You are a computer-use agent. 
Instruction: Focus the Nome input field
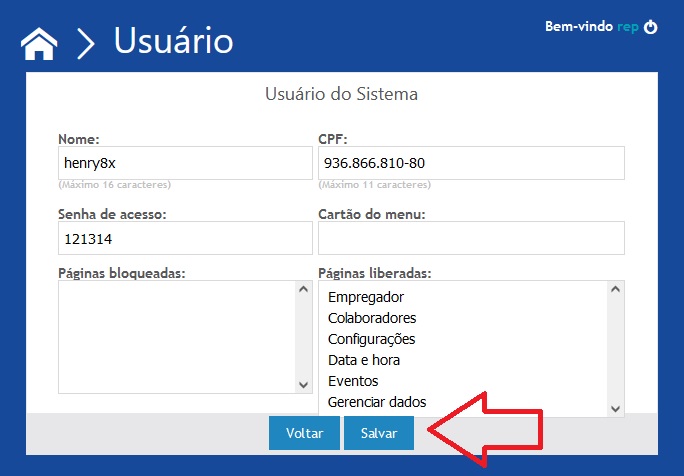coord(185,163)
